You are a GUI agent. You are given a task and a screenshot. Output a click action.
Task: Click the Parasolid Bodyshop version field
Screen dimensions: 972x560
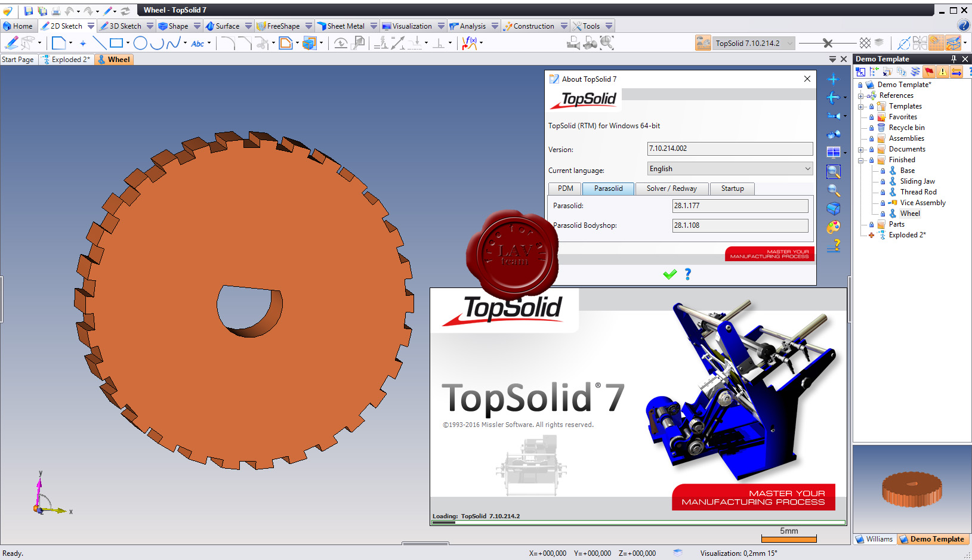point(740,225)
